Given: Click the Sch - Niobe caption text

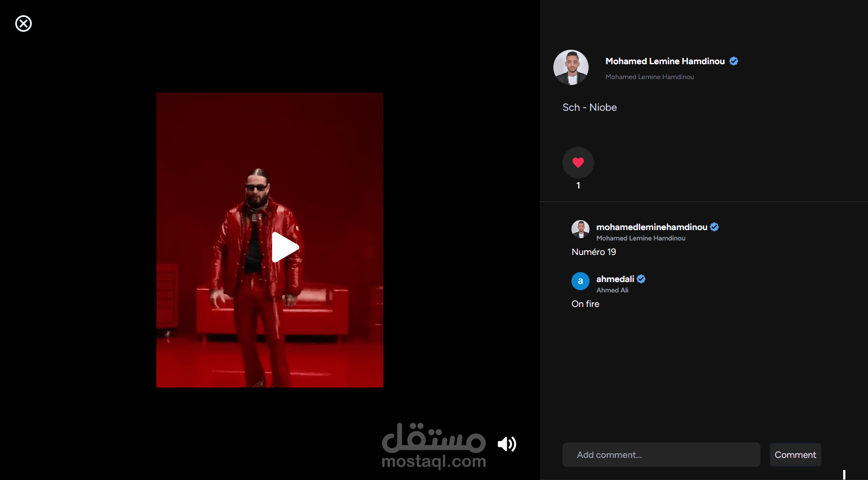Looking at the screenshot, I should (x=590, y=107).
